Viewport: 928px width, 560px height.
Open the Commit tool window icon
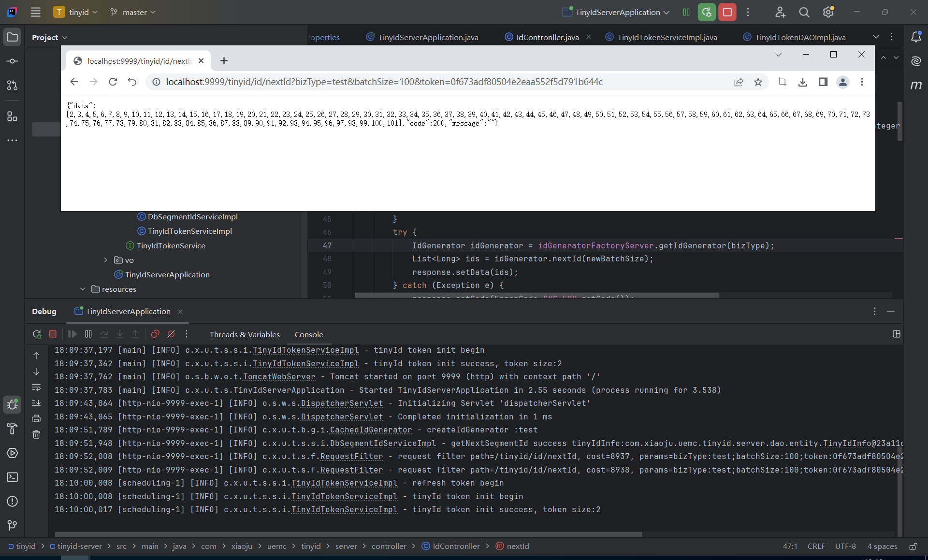point(12,61)
